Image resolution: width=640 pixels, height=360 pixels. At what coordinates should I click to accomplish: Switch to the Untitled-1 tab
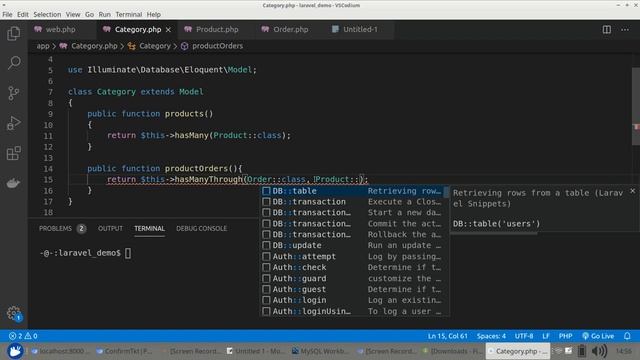pos(360,29)
